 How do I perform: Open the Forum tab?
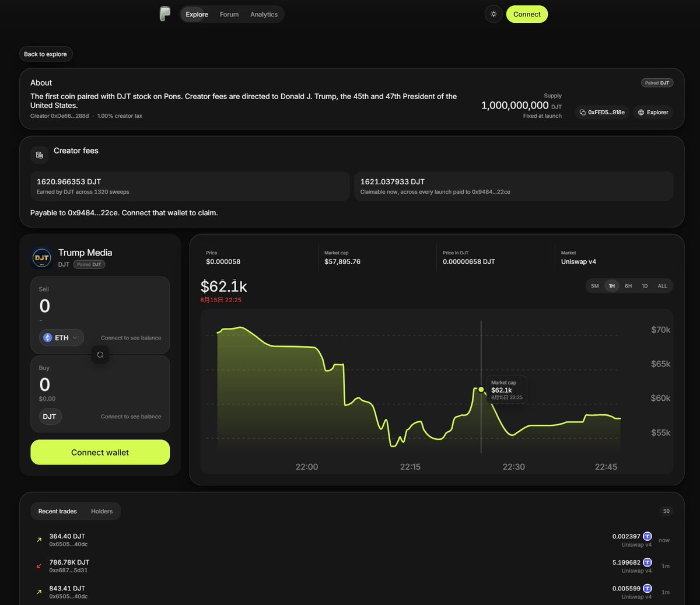(229, 14)
